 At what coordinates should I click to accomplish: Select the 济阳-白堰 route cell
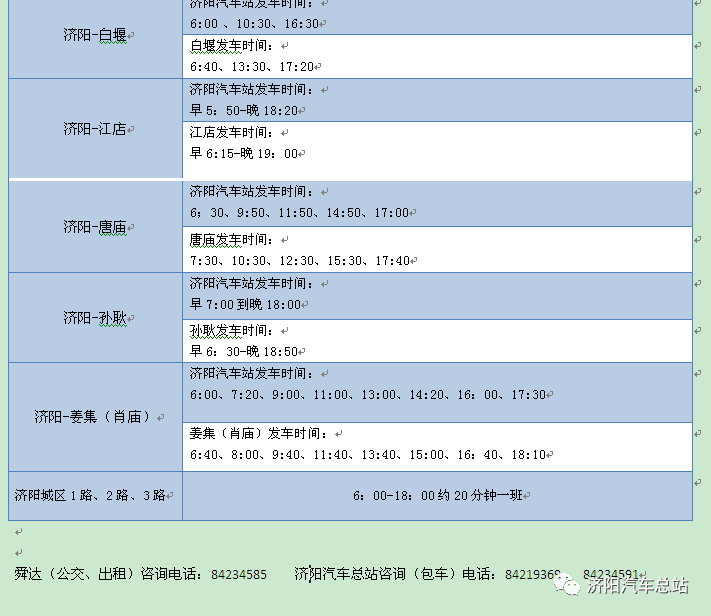click(96, 35)
